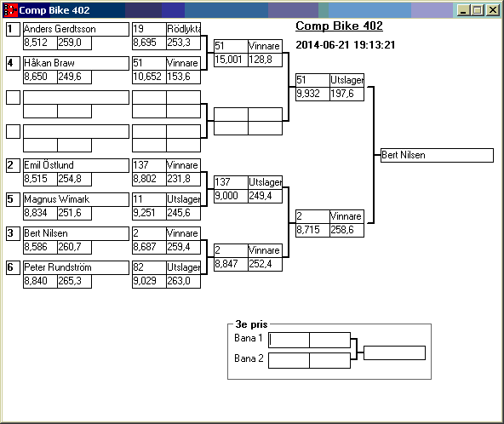Click the Comp Bike 402 underlined heading
The image size is (504, 424).
click(339, 26)
